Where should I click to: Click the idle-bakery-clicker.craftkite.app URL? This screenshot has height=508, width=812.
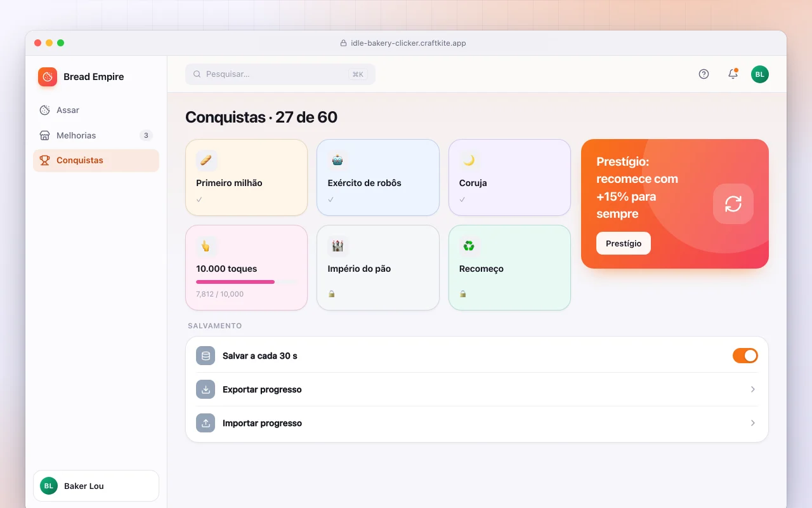409,43
